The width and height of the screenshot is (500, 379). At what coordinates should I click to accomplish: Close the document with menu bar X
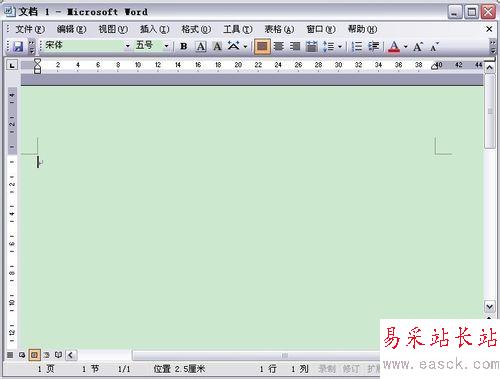(x=489, y=29)
